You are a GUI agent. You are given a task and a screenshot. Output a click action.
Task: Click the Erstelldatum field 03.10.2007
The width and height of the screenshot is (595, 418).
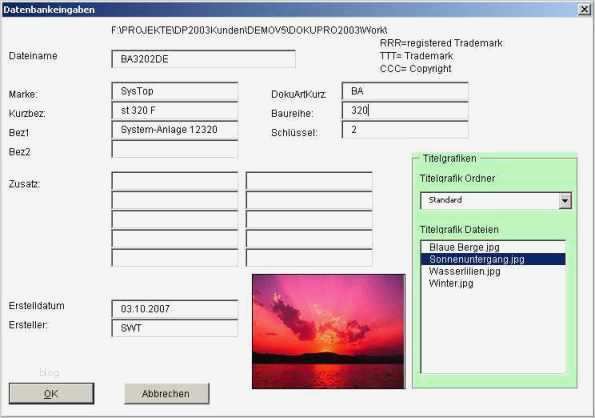click(175, 309)
